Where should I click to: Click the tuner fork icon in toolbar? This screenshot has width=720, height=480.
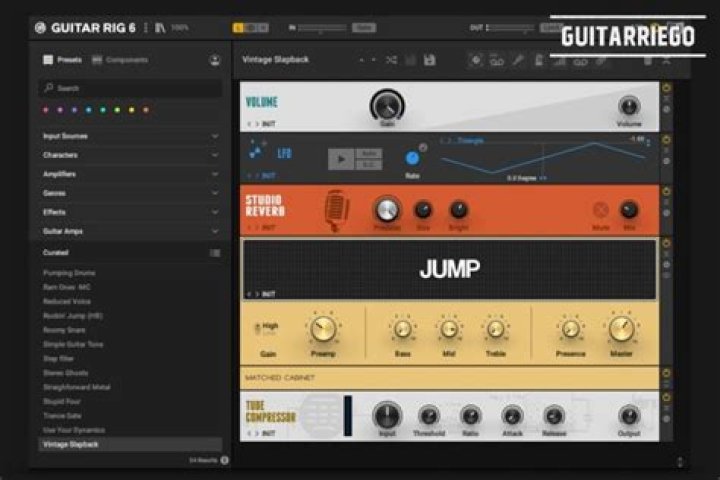tap(518, 60)
